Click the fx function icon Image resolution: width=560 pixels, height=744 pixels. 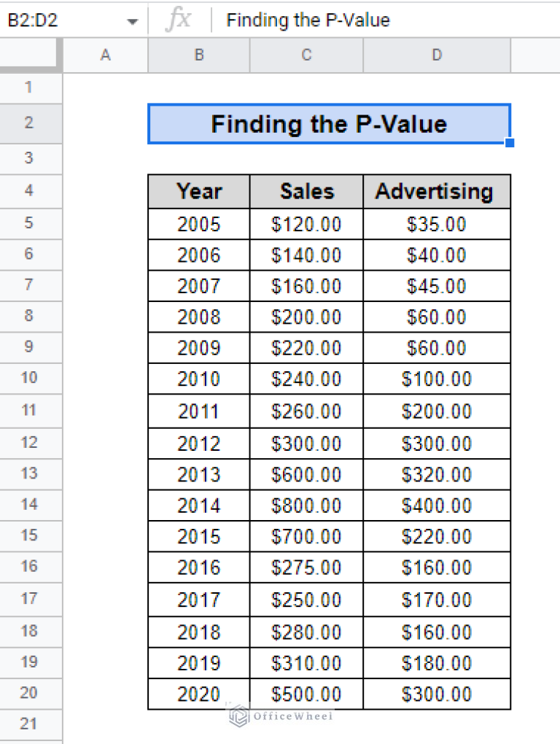tap(178, 20)
